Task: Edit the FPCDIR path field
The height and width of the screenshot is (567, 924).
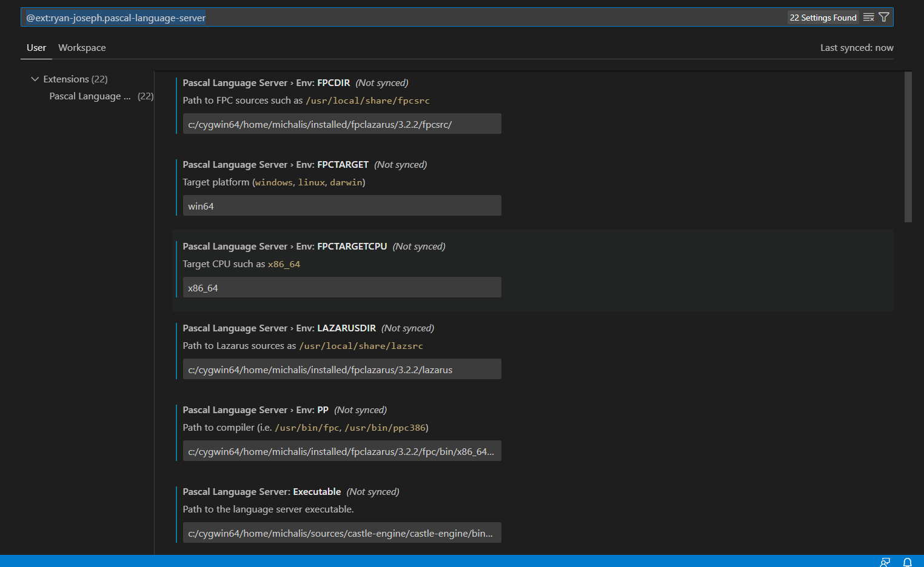Action: click(x=342, y=124)
